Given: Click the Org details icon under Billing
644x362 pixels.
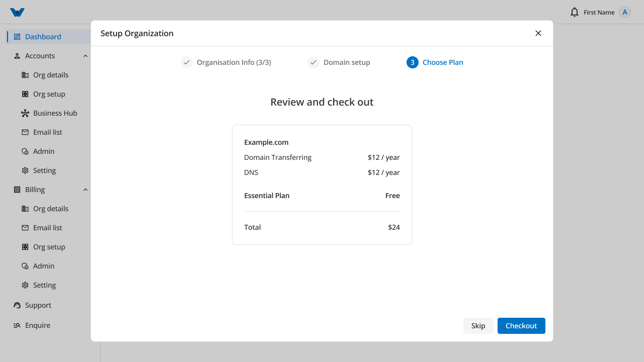Looking at the screenshot, I should [x=25, y=209].
